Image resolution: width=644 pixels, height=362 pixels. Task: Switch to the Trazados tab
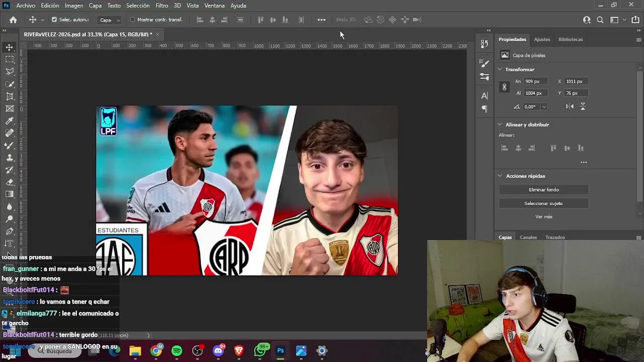[555, 237]
